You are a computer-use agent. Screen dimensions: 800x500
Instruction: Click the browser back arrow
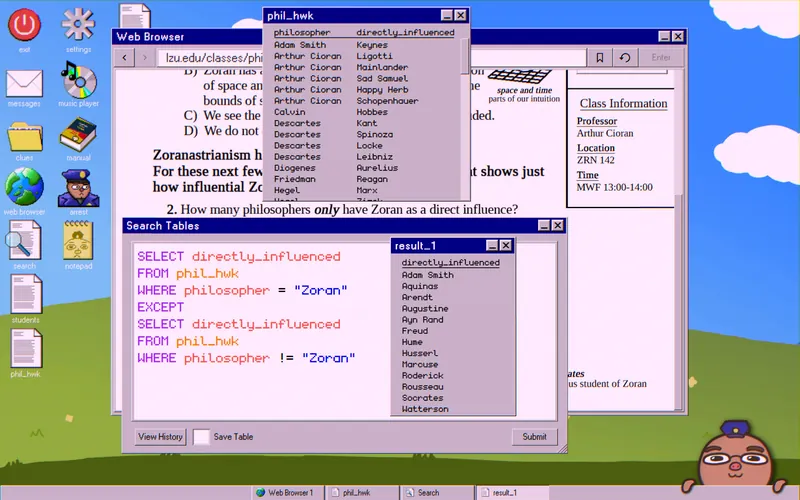tap(124, 58)
